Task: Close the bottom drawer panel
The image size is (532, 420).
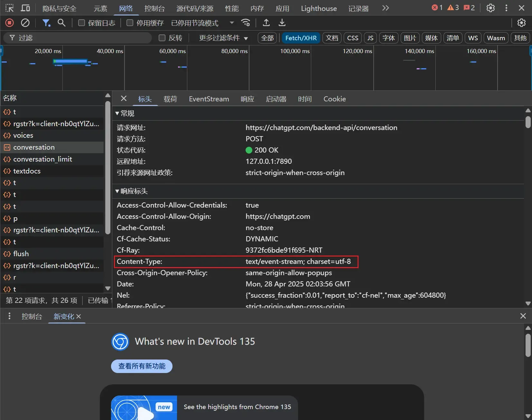Action: click(523, 316)
